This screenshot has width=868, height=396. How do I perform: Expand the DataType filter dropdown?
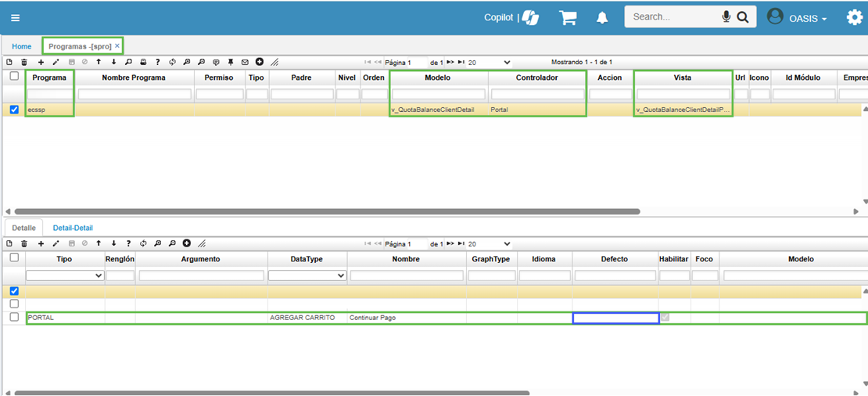[x=307, y=275]
